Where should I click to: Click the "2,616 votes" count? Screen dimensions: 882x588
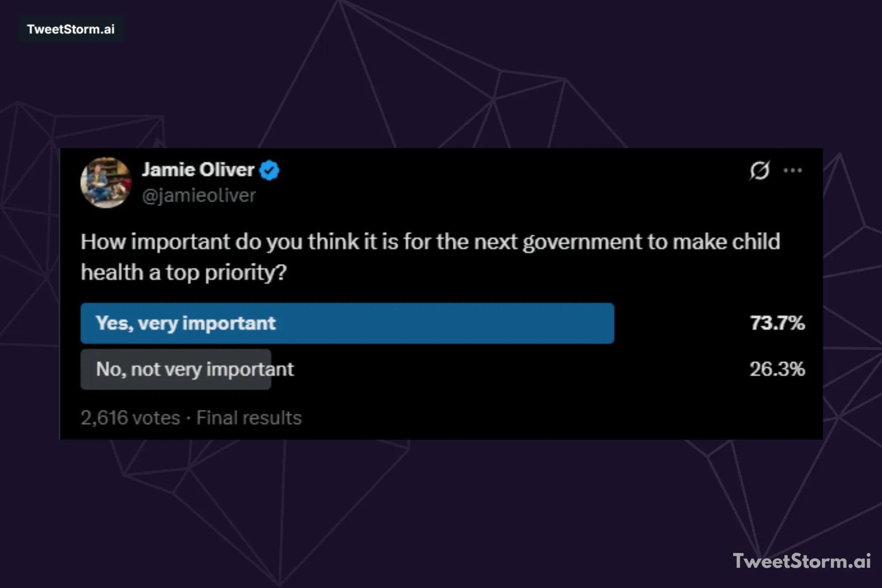131,418
